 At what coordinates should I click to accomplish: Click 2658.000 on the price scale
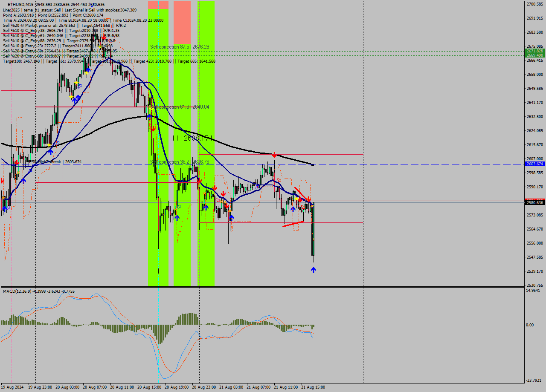(x=534, y=74)
